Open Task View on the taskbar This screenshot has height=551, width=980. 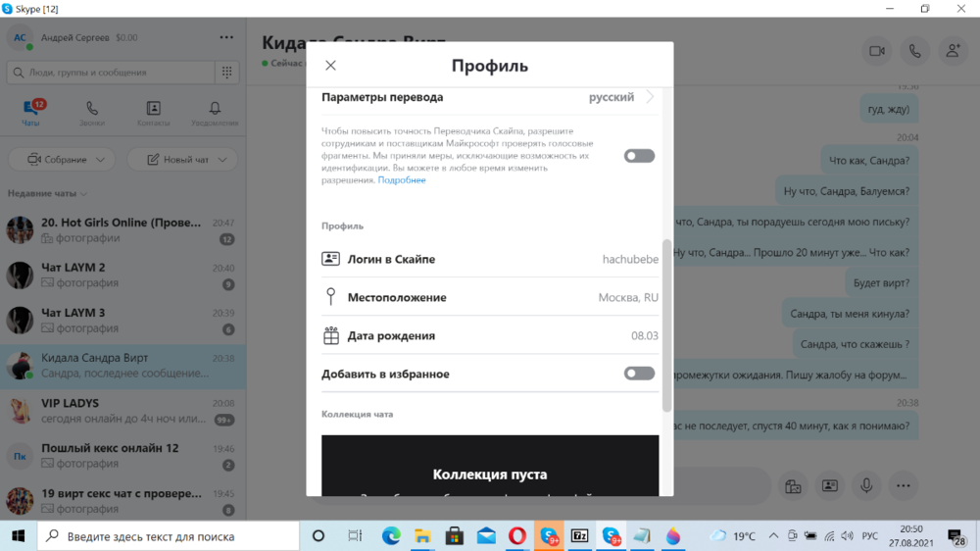[355, 536]
